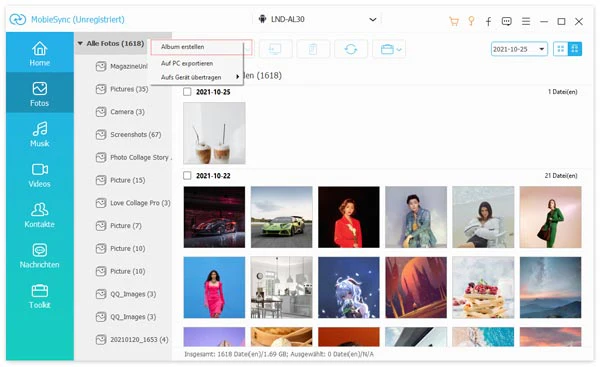The width and height of the screenshot is (600, 367).
Task: Click the Android device icon
Action: [262, 19]
